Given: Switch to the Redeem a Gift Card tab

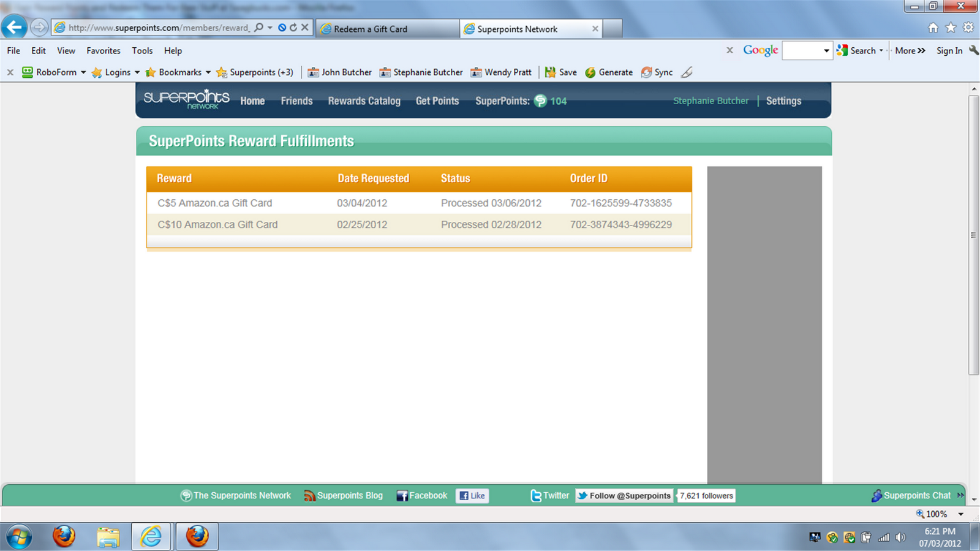Looking at the screenshot, I should click(x=387, y=29).
